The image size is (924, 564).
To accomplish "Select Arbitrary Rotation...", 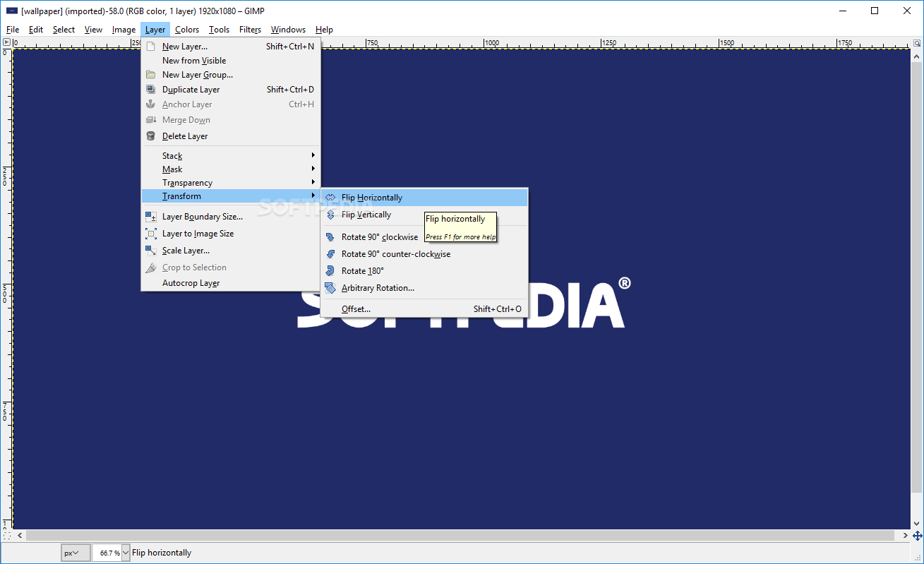I will click(424, 288).
